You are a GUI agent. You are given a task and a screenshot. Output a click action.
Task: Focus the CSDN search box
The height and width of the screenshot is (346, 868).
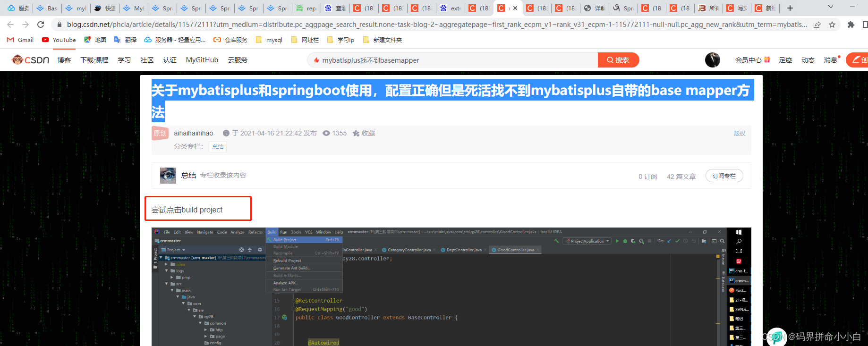point(452,60)
